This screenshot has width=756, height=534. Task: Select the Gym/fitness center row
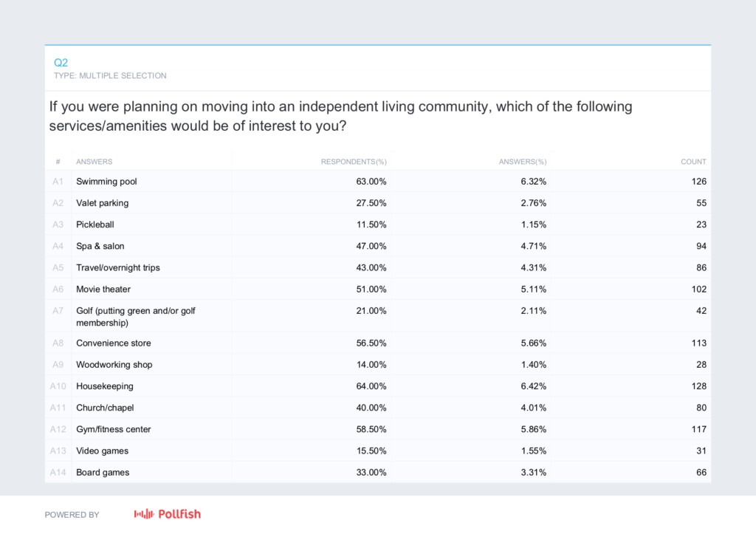(113, 429)
